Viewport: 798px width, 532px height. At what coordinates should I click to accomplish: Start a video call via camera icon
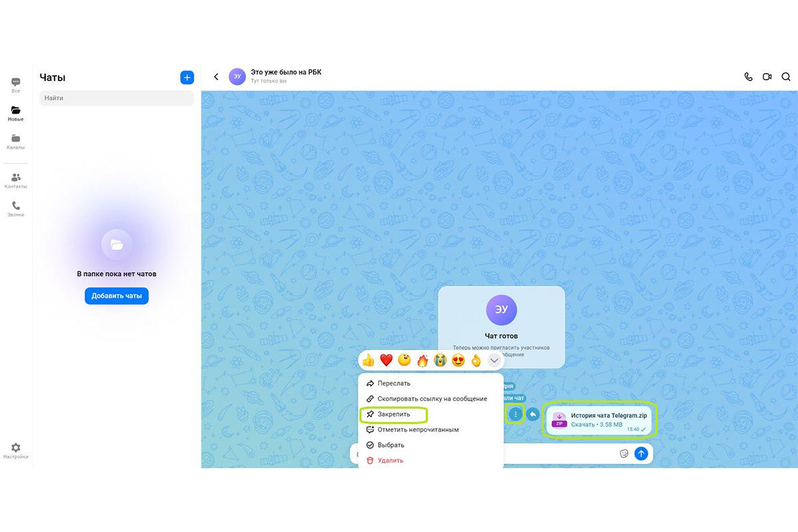[767, 77]
